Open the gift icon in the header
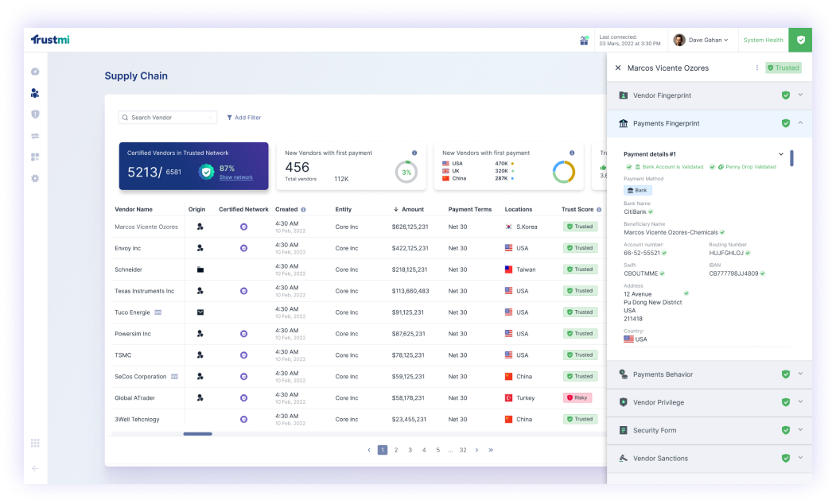The height and width of the screenshot is (504, 836). pyautogui.click(x=584, y=41)
